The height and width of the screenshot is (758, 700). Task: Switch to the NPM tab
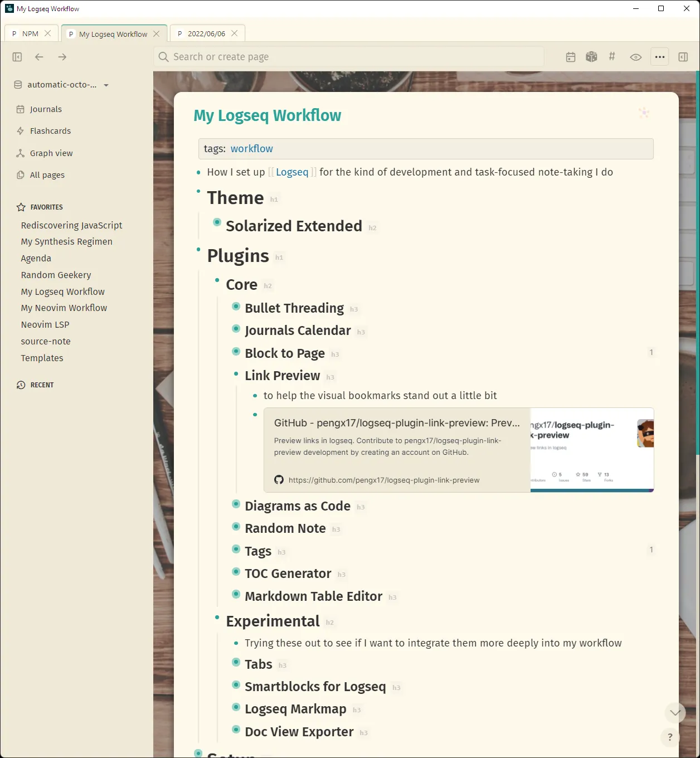tap(30, 33)
